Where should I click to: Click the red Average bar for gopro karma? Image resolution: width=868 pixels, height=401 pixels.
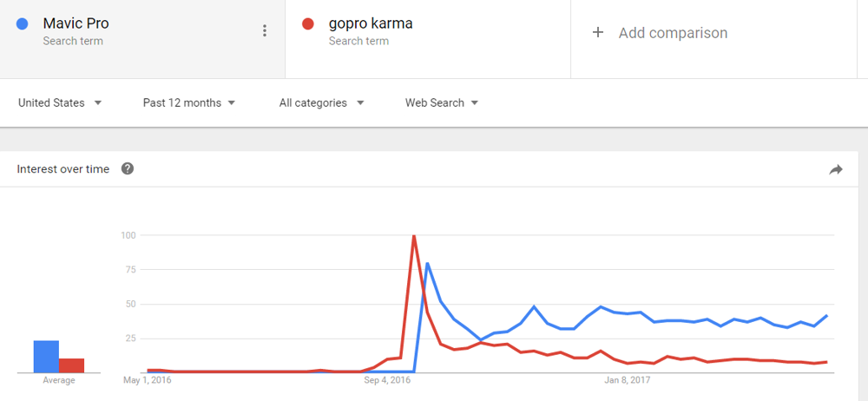pyautogui.click(x=71, y=365)
